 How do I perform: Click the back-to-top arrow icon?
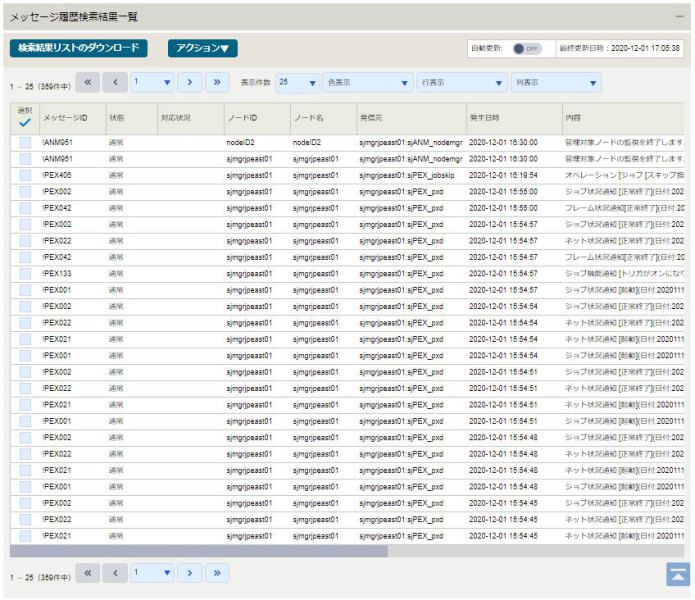pos(678,574)
